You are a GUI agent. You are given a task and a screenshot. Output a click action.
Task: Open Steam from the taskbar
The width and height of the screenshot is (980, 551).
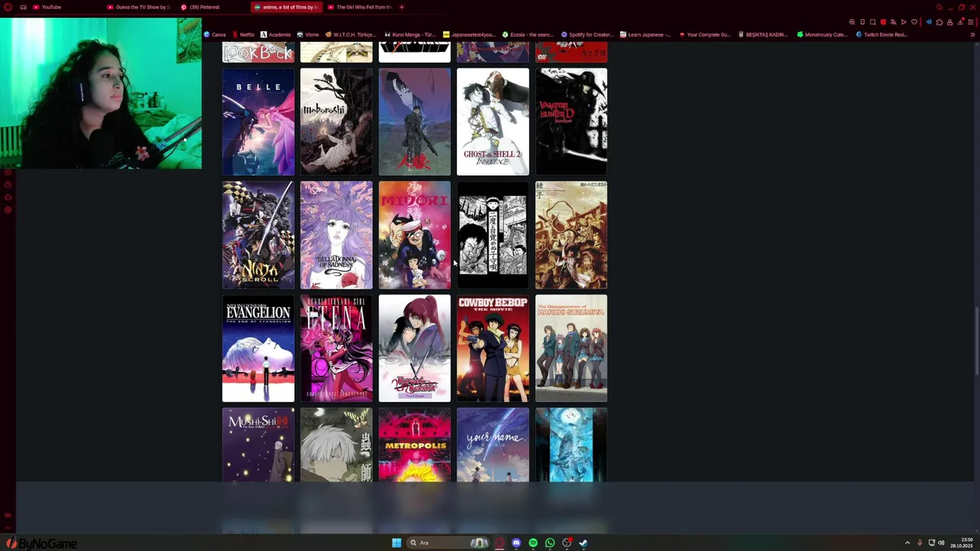pyautogui.click(x=583, y=543)
